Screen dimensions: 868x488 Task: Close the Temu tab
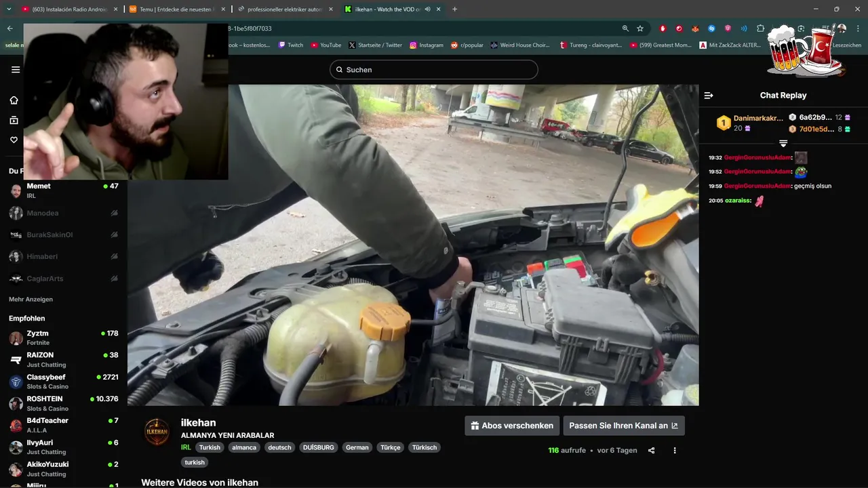(x=223, y=9)
